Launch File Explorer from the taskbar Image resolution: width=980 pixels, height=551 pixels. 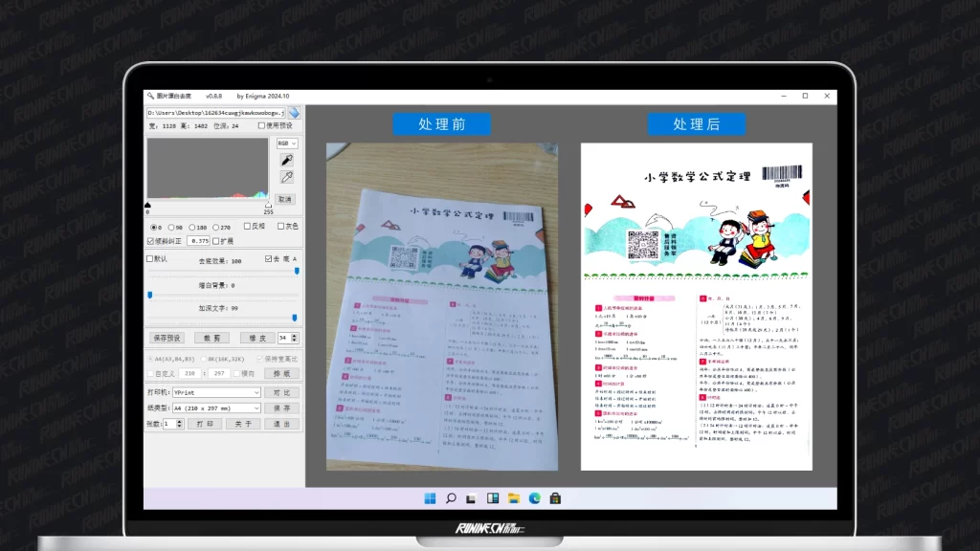point(513,498)
